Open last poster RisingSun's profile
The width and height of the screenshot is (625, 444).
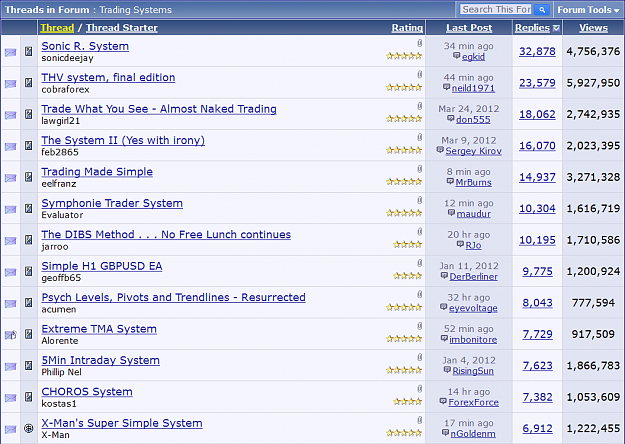[x=473, y=371]
